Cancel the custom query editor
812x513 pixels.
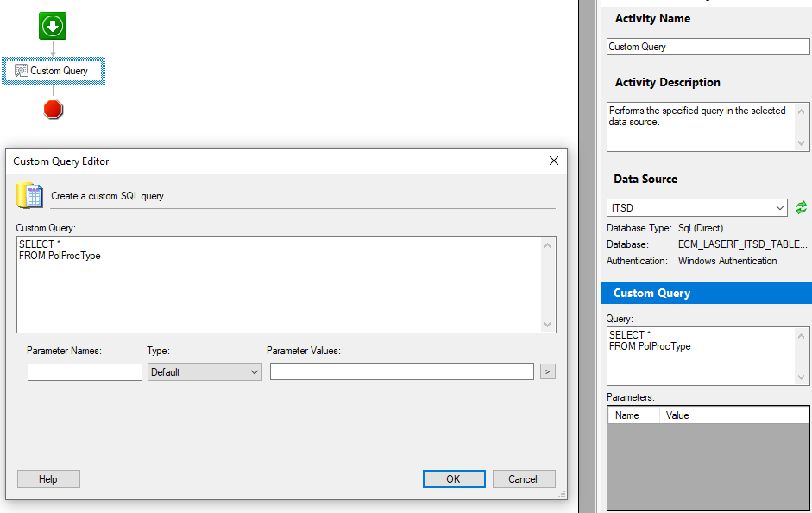tap(524, 478)
